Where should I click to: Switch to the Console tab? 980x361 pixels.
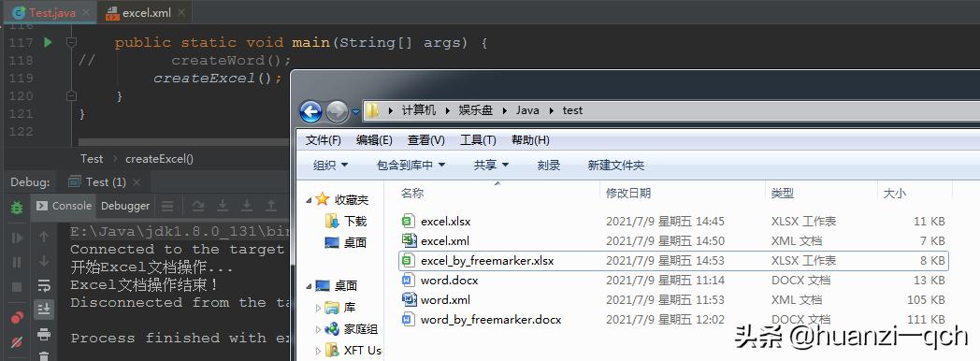coord(64,206)
